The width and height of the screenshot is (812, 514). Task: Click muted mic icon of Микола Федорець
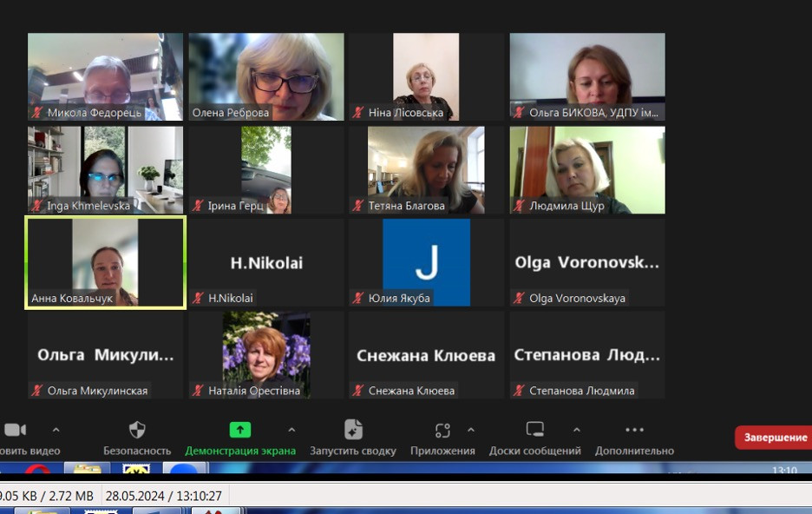[x=36, y=113]
